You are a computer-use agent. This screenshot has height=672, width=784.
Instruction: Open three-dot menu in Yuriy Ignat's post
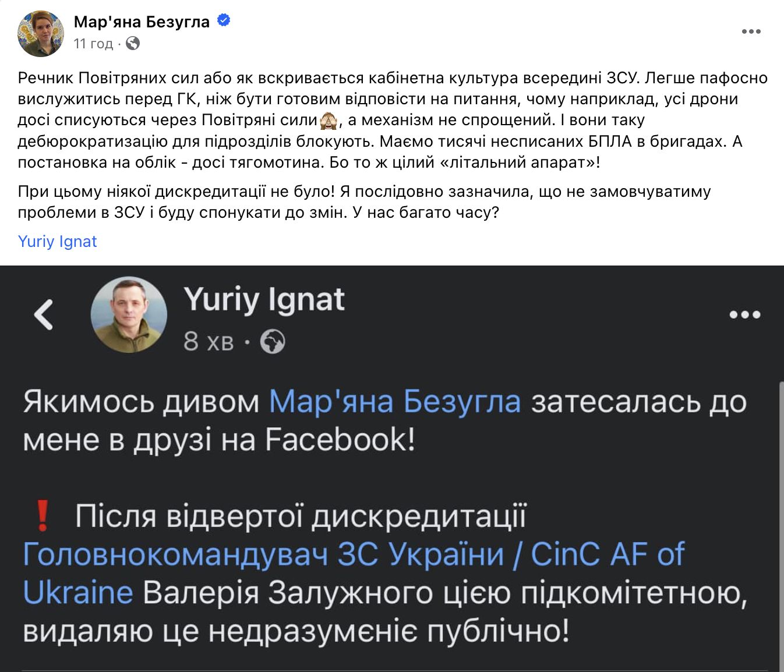click(x=744, y=314)
